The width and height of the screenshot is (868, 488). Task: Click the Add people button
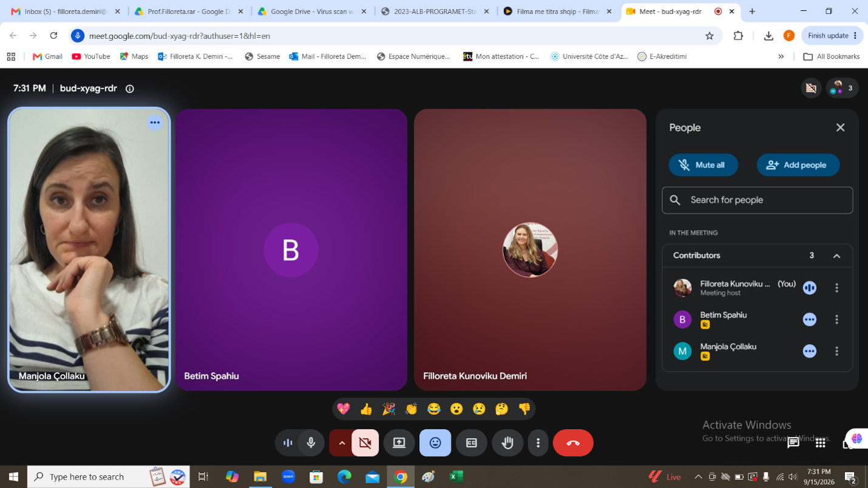tap(798, 165)
